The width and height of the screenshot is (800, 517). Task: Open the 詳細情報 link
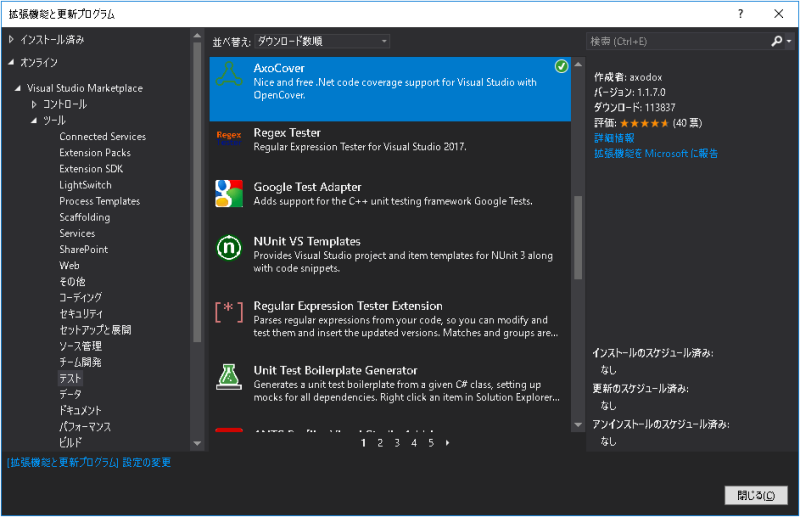point(614,138)
